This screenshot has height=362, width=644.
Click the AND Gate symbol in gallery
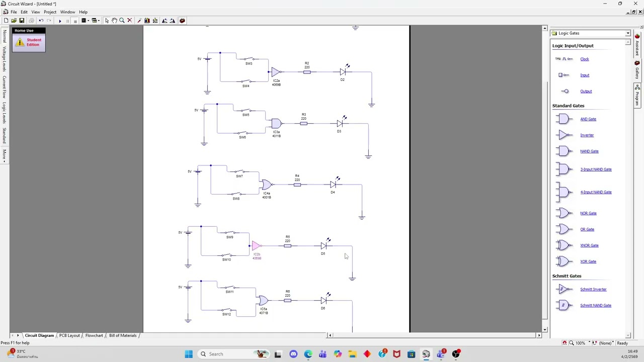(564, 119)
